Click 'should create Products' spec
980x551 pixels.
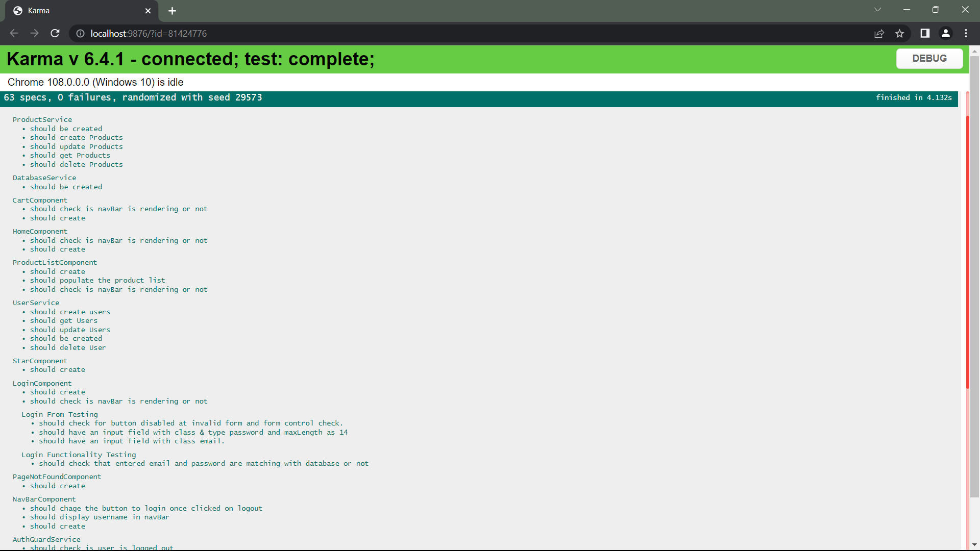pos(76,137)
